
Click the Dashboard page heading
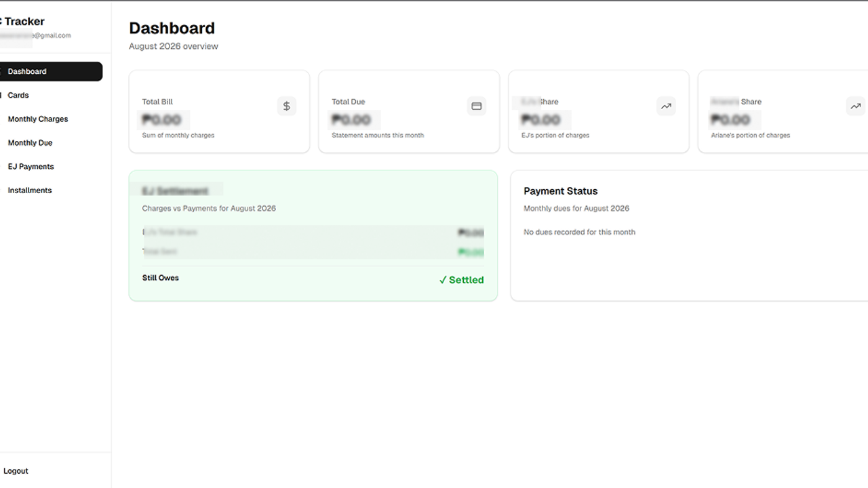tap(172, 28)
